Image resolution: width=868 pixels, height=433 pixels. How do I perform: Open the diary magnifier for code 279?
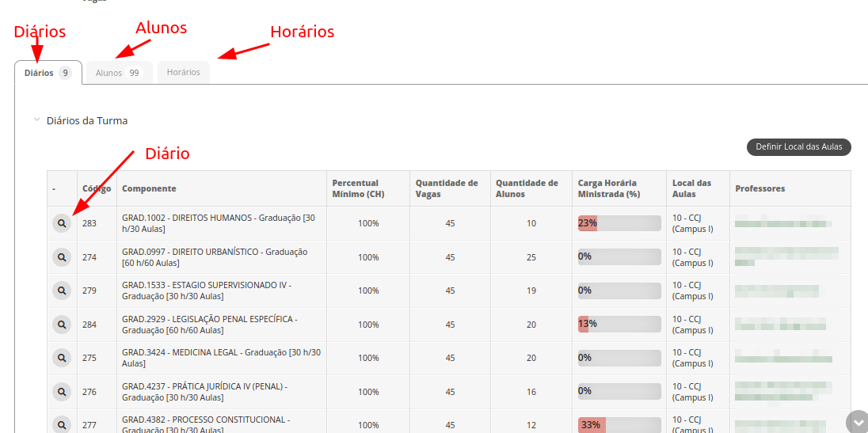tap(62, 291)
